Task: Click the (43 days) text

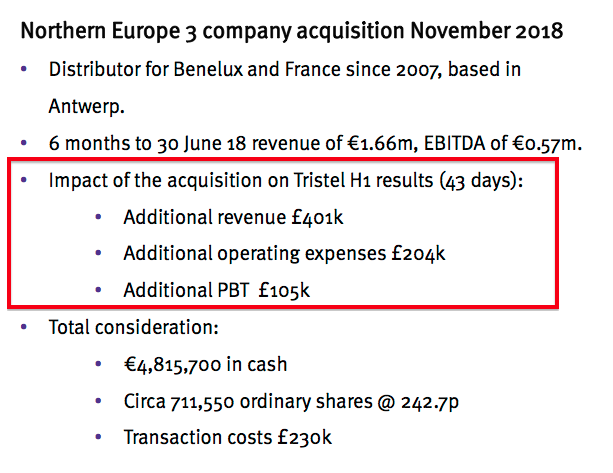Action: tap(481, 181)
